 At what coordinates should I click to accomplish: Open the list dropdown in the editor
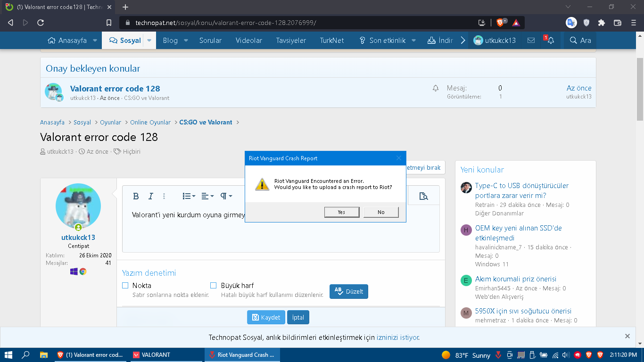click(x=189, y=196)
